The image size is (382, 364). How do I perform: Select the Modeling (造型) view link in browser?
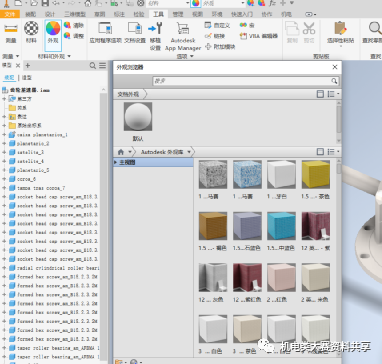(x=27, y=78)
